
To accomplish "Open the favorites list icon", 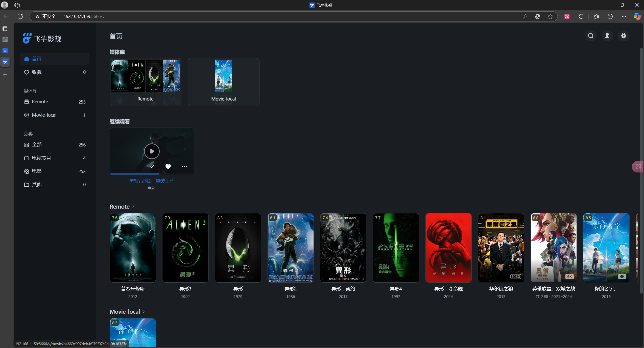I will tap(596, 16).
